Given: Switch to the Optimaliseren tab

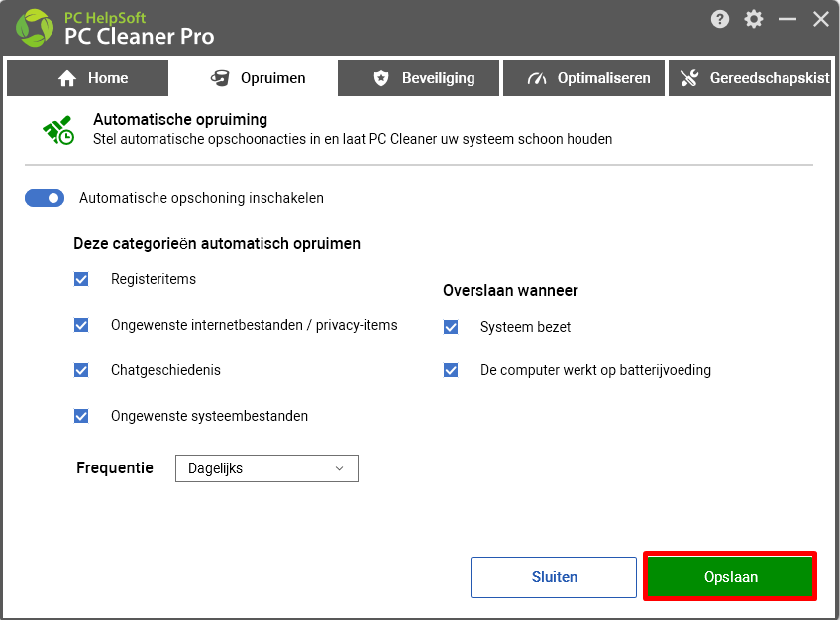Looking at the screenshot, I should point(583,78).
